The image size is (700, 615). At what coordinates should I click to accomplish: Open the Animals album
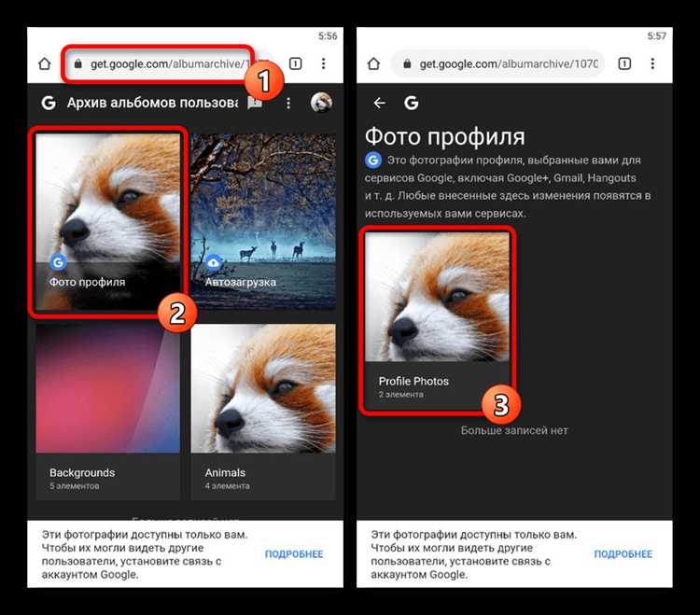[x=263, y=412]
